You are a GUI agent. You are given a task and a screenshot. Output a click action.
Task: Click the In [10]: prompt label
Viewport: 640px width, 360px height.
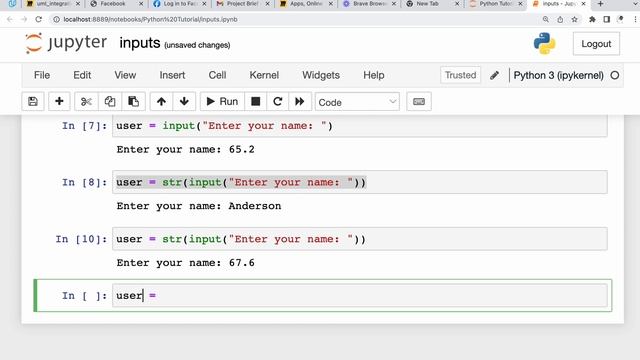(81, 239)
